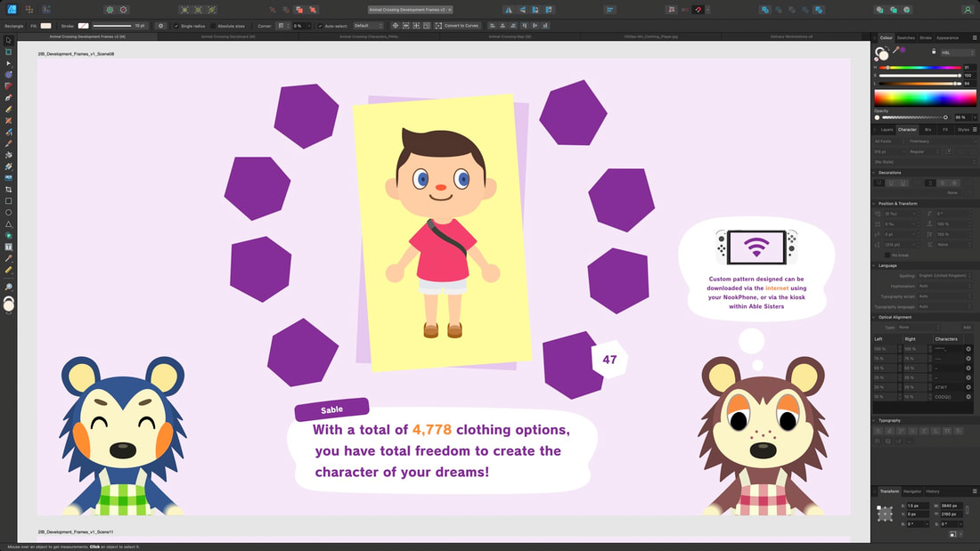Enable the No break checkbox

[x=886, y=255]
